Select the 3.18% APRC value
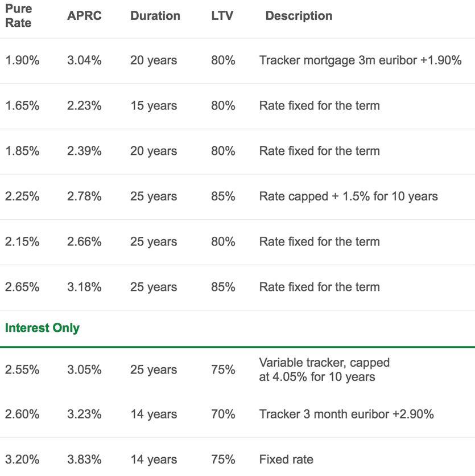Screen dimensions: 475x476 click(x=84, y=287)
